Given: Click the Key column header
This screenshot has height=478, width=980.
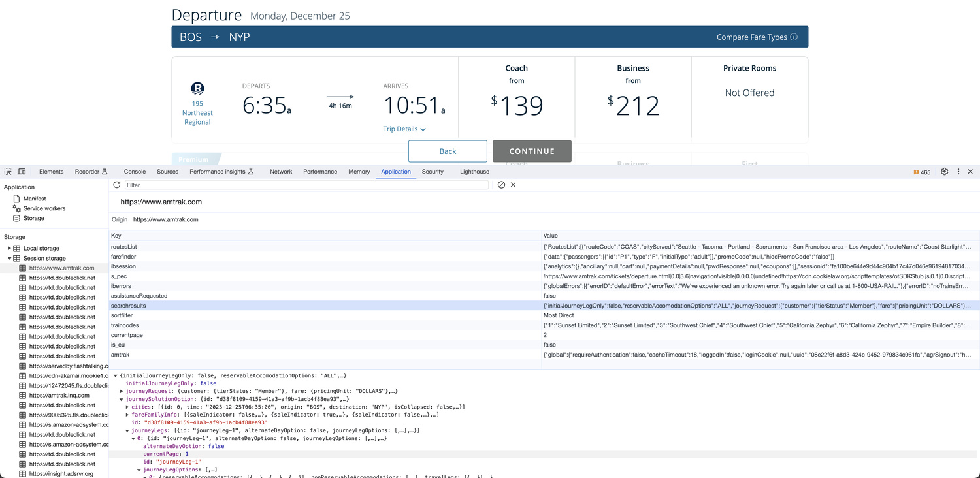Looking at the screenshot, I should (x=325, y=236).
